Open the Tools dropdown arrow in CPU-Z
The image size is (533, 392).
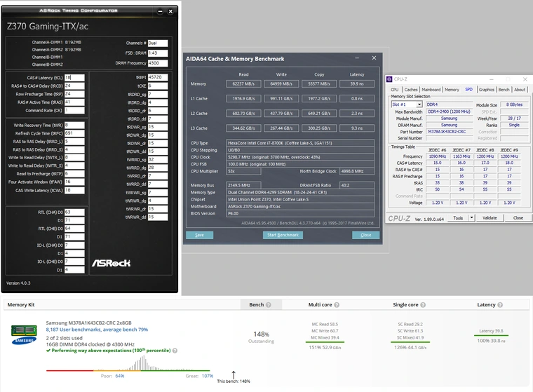point(471,218)
